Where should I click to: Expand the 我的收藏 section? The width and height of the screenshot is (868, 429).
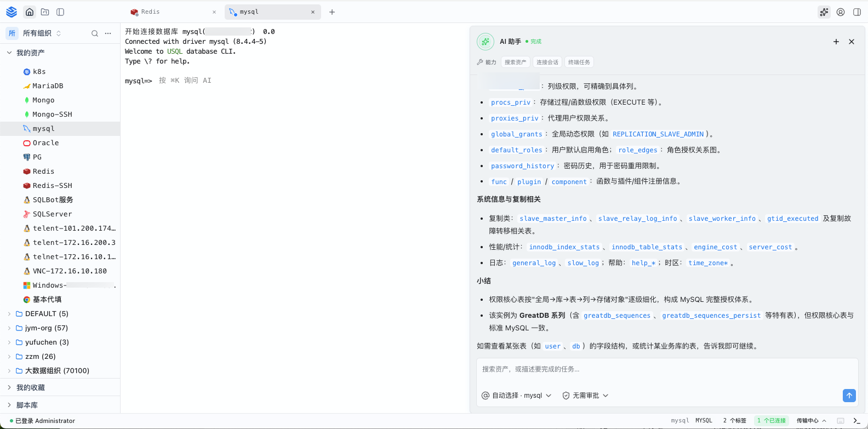coord(60,388)
